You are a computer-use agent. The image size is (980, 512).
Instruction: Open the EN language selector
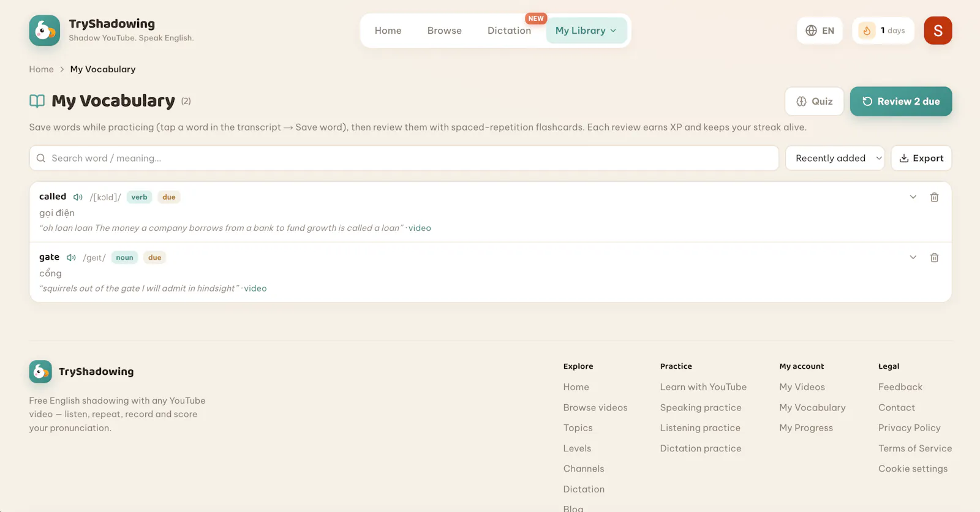coord(820,31)
